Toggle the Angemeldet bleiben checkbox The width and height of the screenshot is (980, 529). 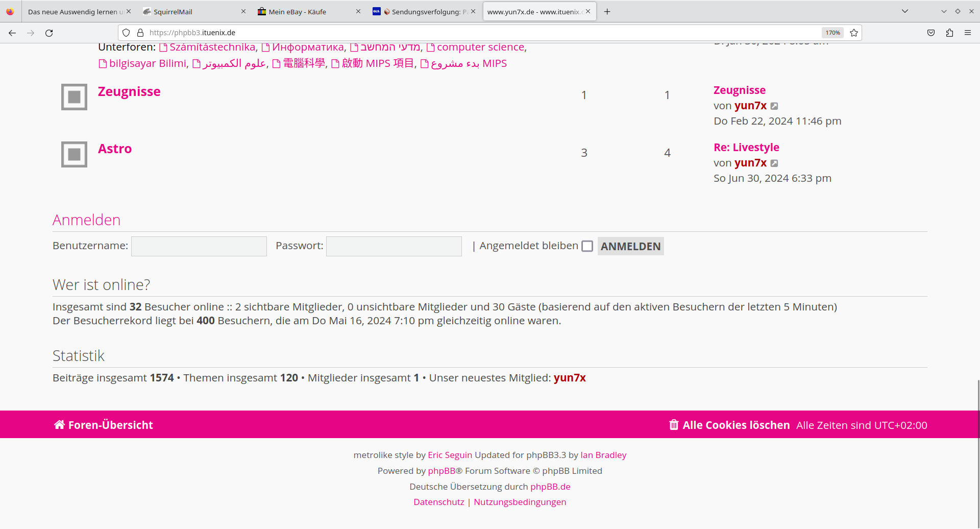[x=587, y=246]
